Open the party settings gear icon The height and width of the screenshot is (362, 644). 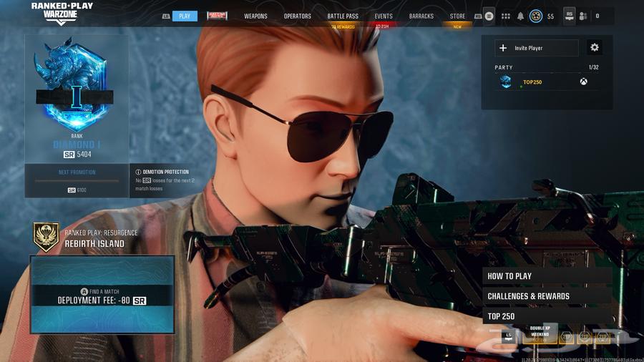coord(594,48)
